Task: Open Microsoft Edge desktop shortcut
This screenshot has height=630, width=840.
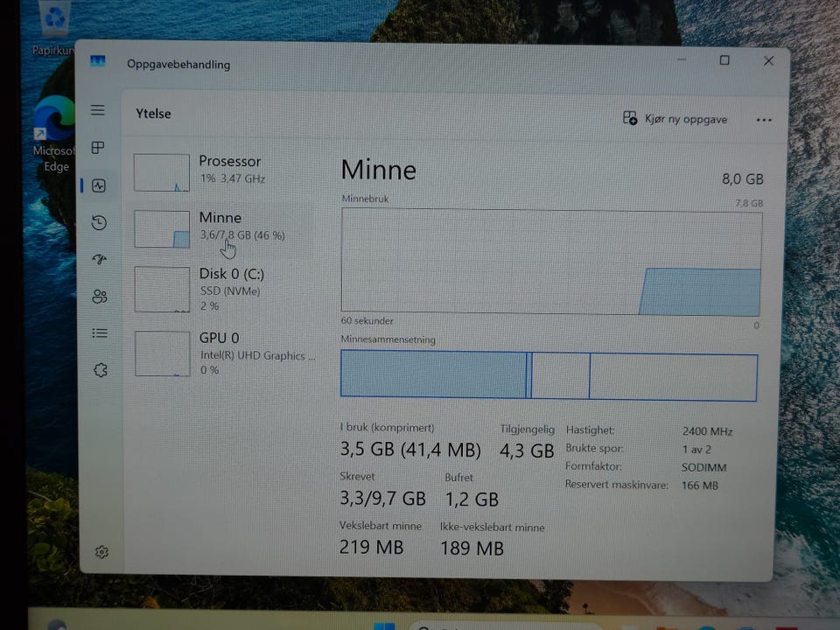Action: click(x=53, y=134)
